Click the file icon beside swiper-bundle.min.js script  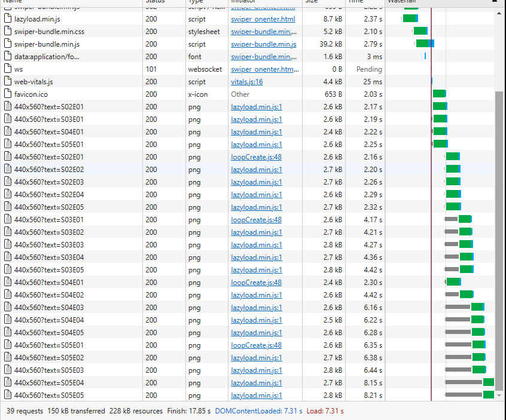click(x=8, y=44)
